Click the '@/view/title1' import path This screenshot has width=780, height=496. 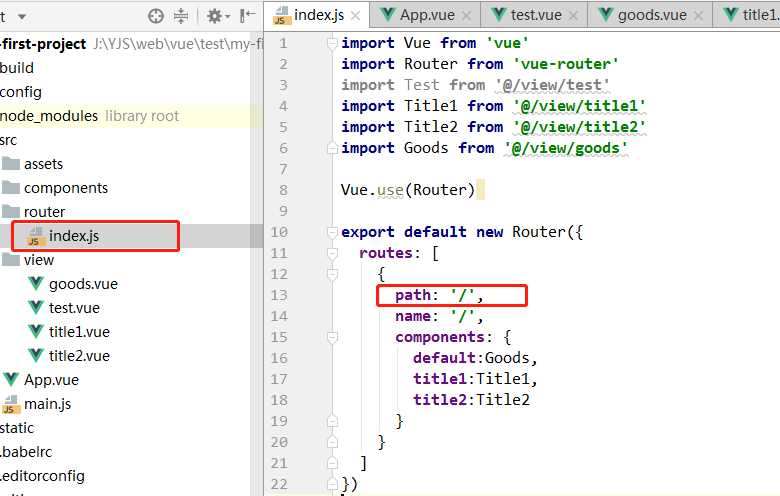pos(580,106)
